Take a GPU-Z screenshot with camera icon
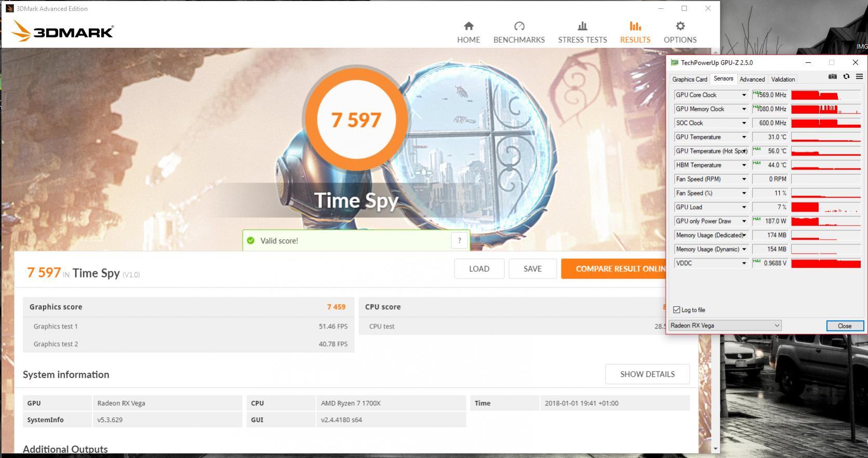 point(833,76)
